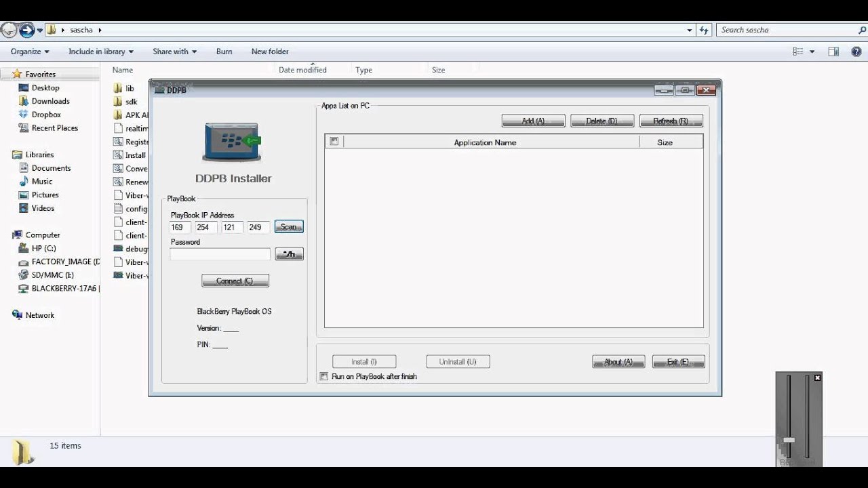Select the debug file icon
Image resolution: width=868 pixels, height=488 pixels.
coord(119,249)
